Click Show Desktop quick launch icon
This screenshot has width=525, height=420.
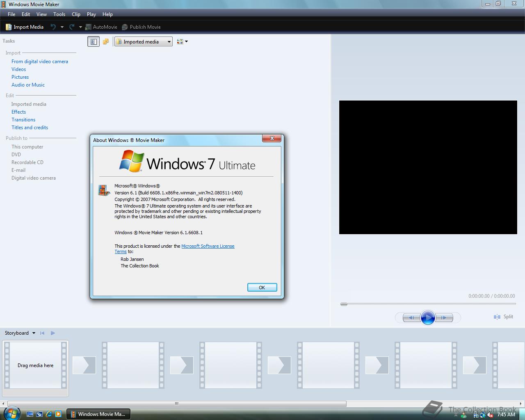30,414
